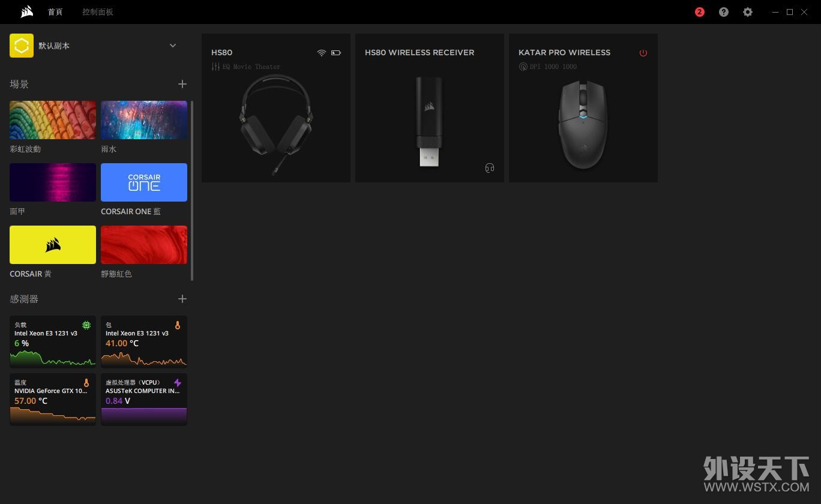Close the iCUE window
Image resolution: width=821 pixels, height=504 pixels.
pyautogui.click(x=804, y=12)
